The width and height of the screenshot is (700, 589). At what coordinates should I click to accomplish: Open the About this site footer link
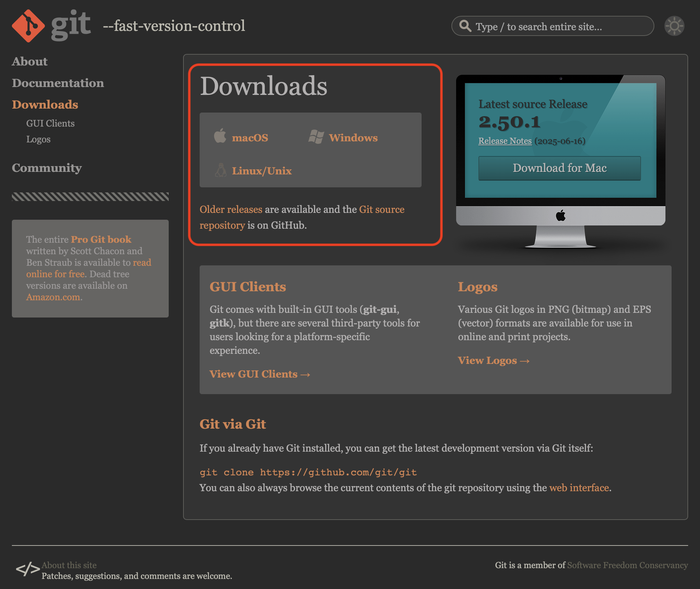(69, 565)
